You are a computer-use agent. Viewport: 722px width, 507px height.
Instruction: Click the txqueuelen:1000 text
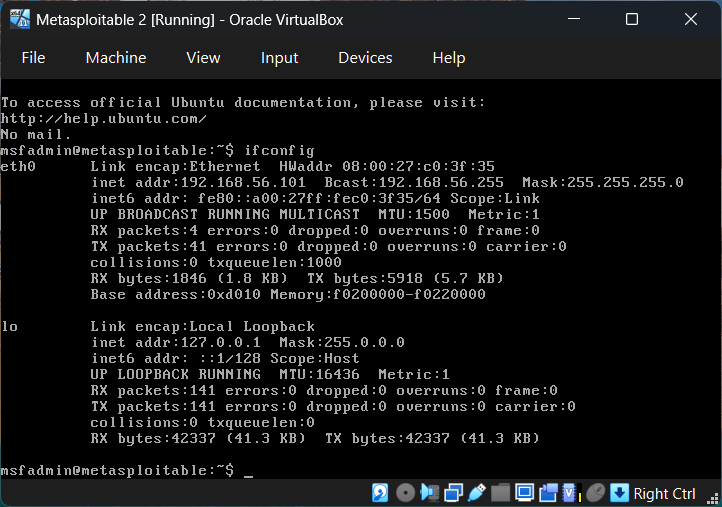coord(274,262)
